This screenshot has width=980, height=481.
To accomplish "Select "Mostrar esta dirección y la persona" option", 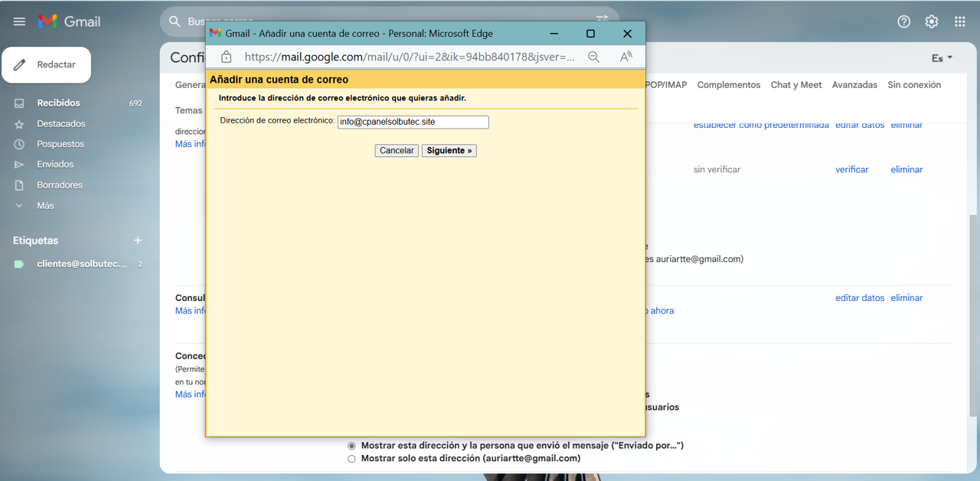I will tap(352, 446).
